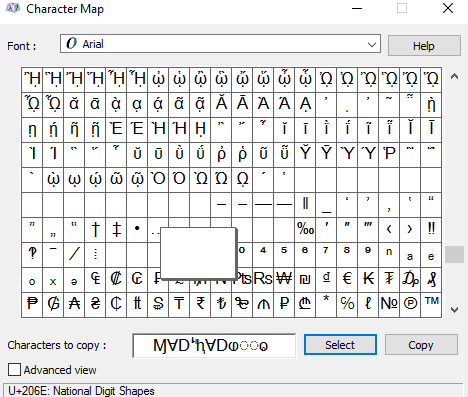
Task: Click the scroll down arrow of character grid
Action: (x=454, y=310)
